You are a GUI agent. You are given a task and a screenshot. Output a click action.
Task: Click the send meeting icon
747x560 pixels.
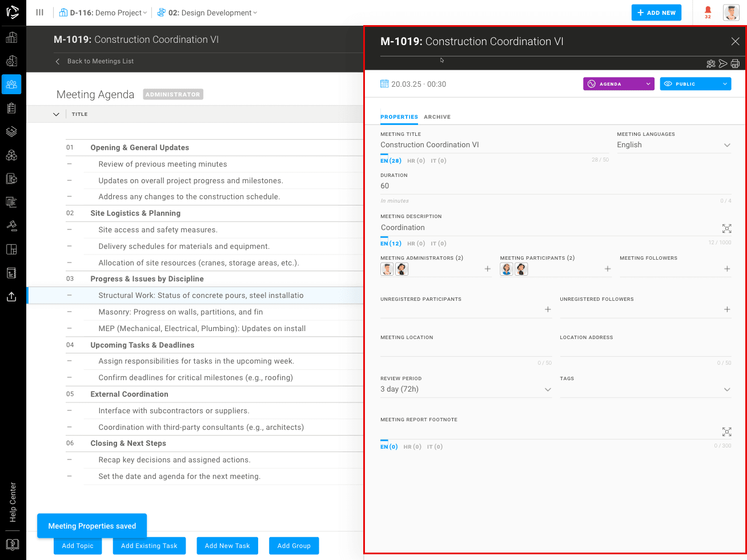coord(723,64)
